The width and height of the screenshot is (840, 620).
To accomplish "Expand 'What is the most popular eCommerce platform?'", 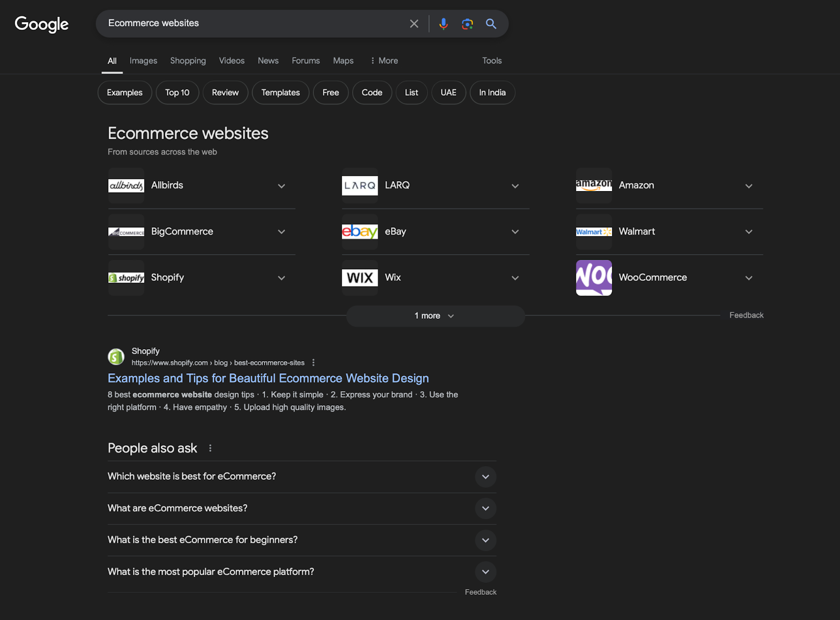I will tap(302, 572).
